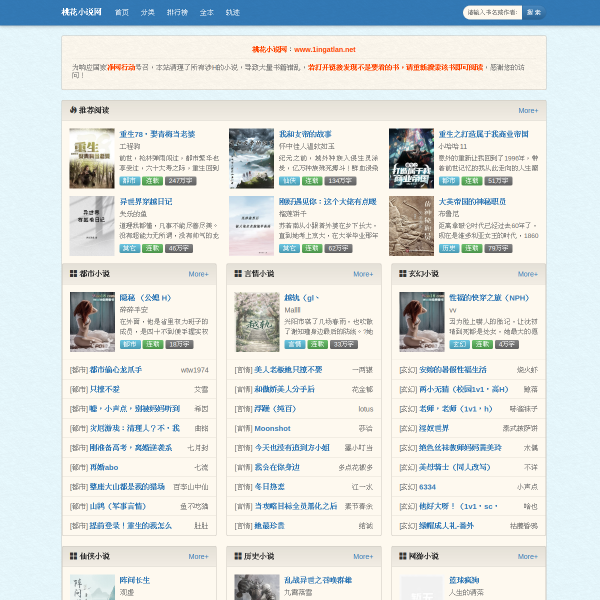Viewport: 600px width, 600px height.
Task: Click the 异世界穿越日记 title link
Action: point(146,202)
